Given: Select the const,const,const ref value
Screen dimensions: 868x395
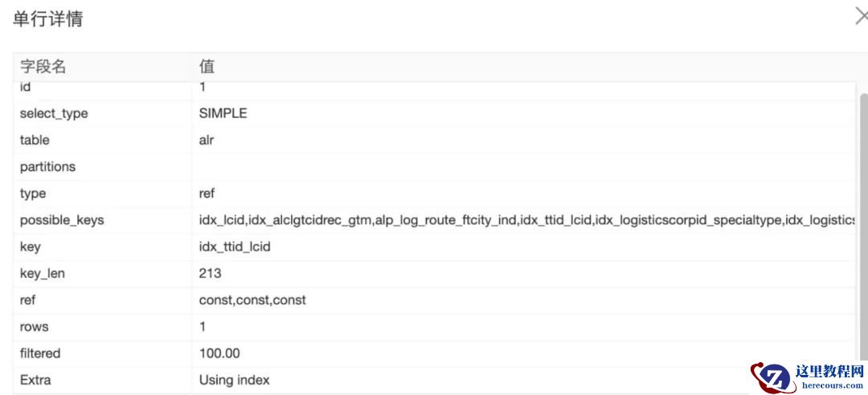Looking at the screenshot, I should tap(252, 300).
